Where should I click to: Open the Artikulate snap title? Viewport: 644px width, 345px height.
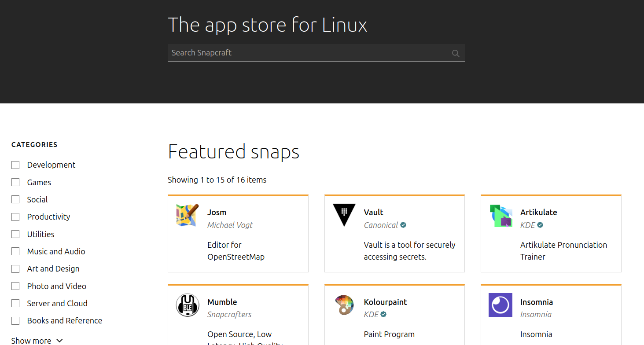click(x=538, y=212)
